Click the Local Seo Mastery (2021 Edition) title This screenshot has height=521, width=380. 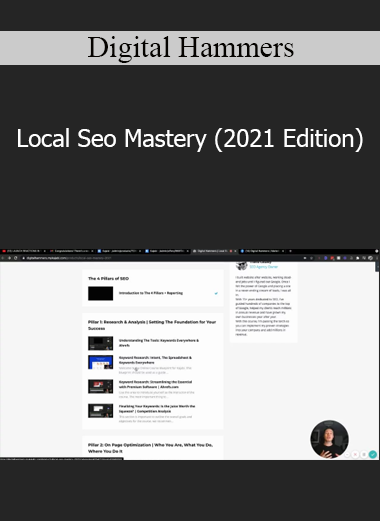coord(190,139)
